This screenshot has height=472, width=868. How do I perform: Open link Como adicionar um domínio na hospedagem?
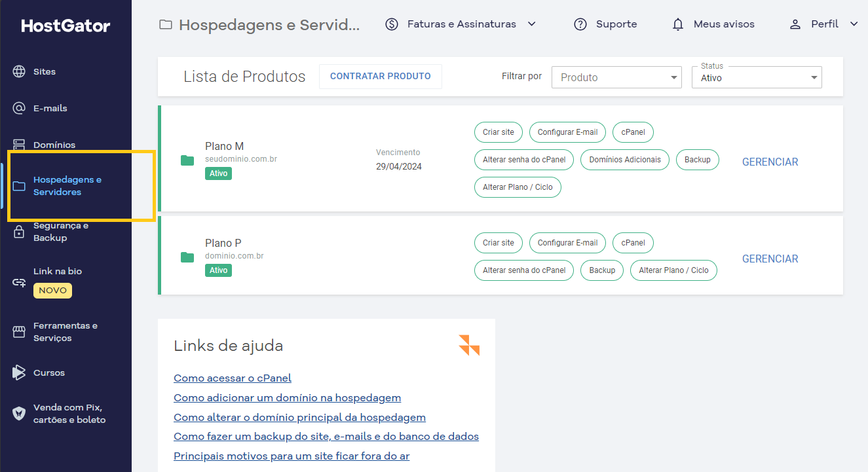click(x=287, y=397)
